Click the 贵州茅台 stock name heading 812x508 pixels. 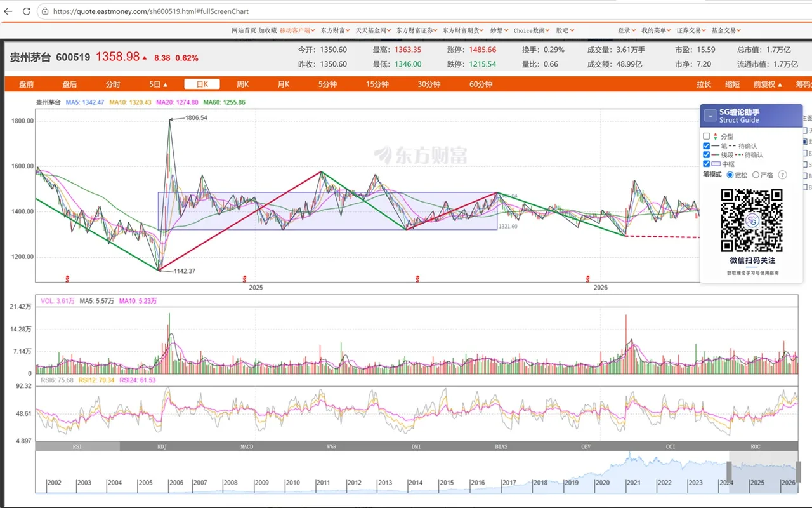point(30,57)
